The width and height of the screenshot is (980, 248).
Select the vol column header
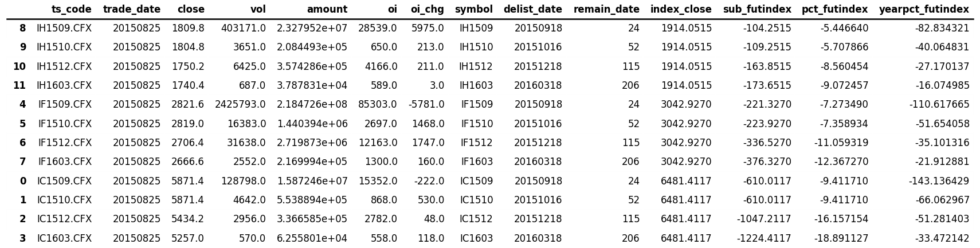(258, 9)
